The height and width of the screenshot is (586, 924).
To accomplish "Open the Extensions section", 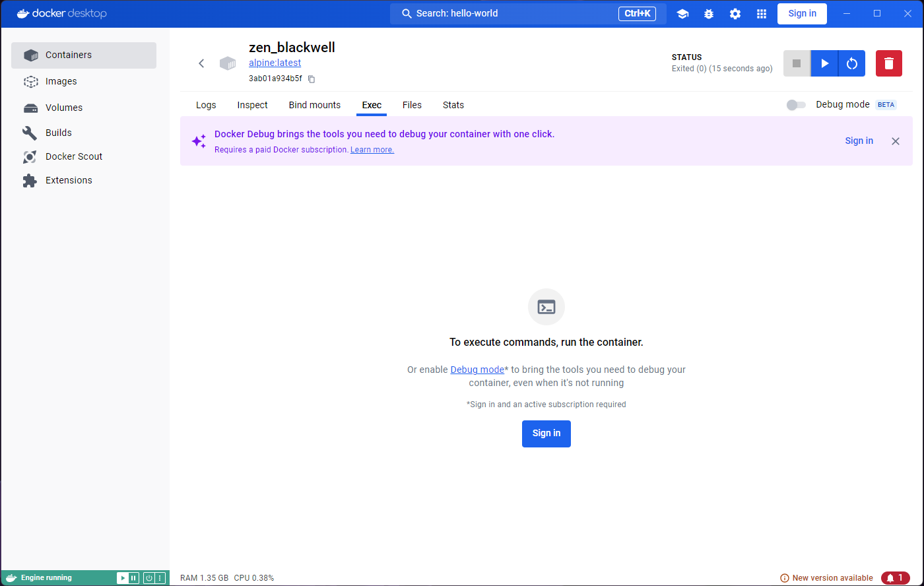I will coord(84,180).
